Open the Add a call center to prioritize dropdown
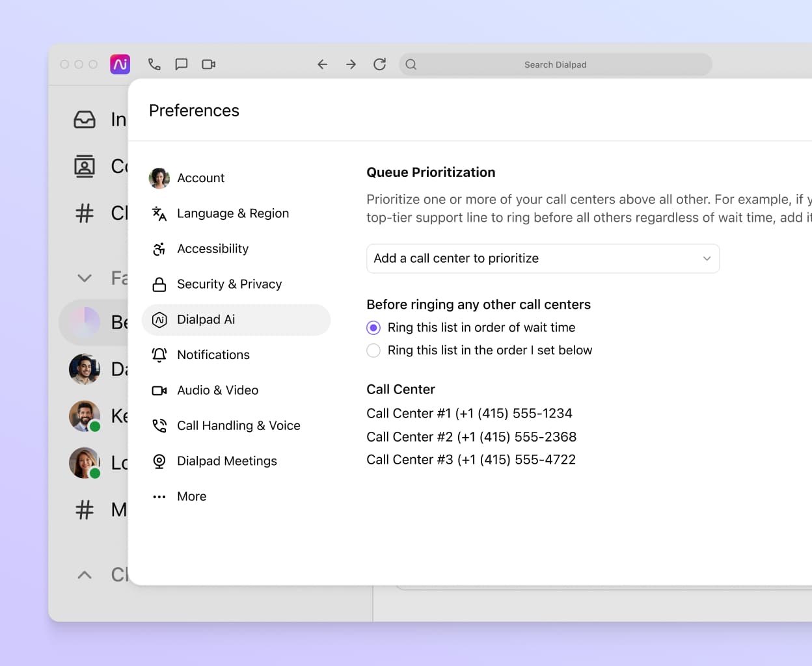This screenshot has width=812, height=666. click(543, 258)
